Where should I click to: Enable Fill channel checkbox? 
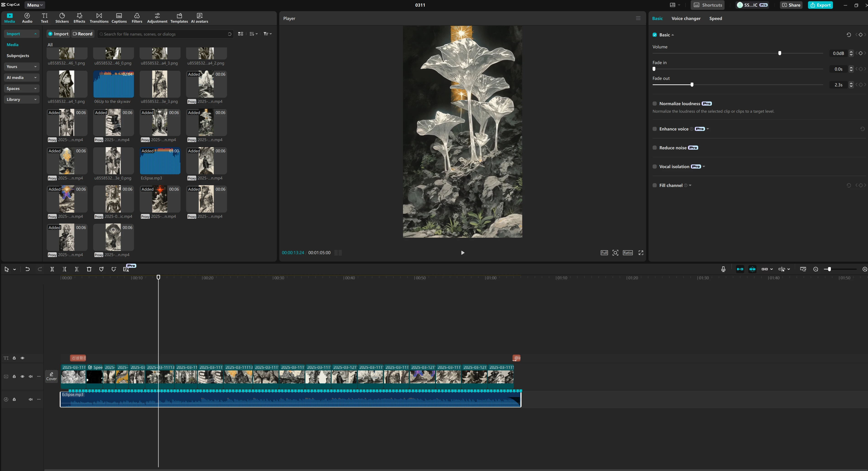click(x=655, y=185)
